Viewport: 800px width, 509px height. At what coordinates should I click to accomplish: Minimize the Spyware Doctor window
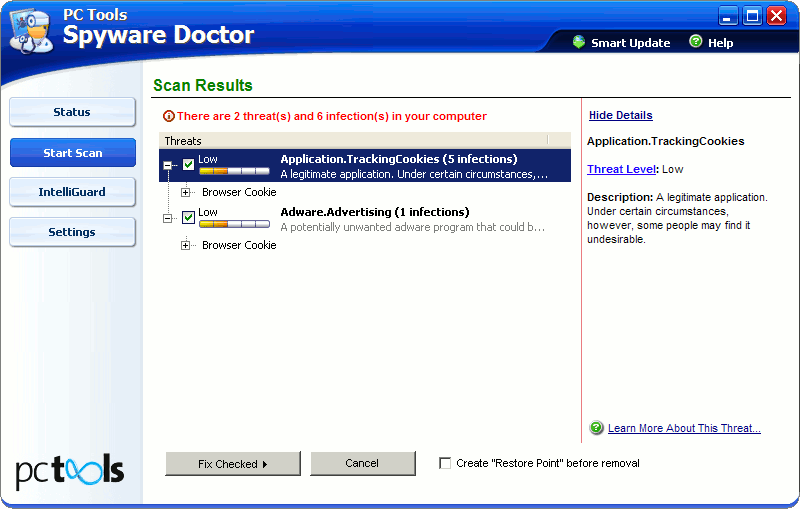click(728, 16)
